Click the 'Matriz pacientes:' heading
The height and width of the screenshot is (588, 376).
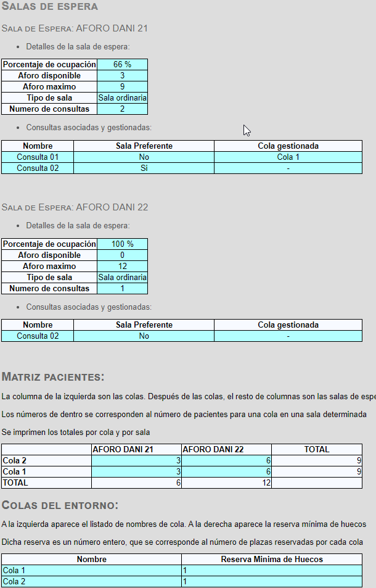[53, 377]
